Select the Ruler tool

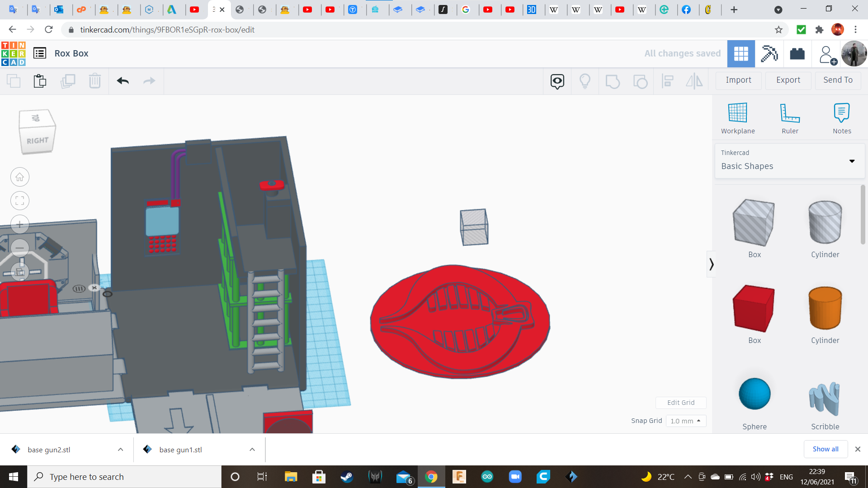790,113
